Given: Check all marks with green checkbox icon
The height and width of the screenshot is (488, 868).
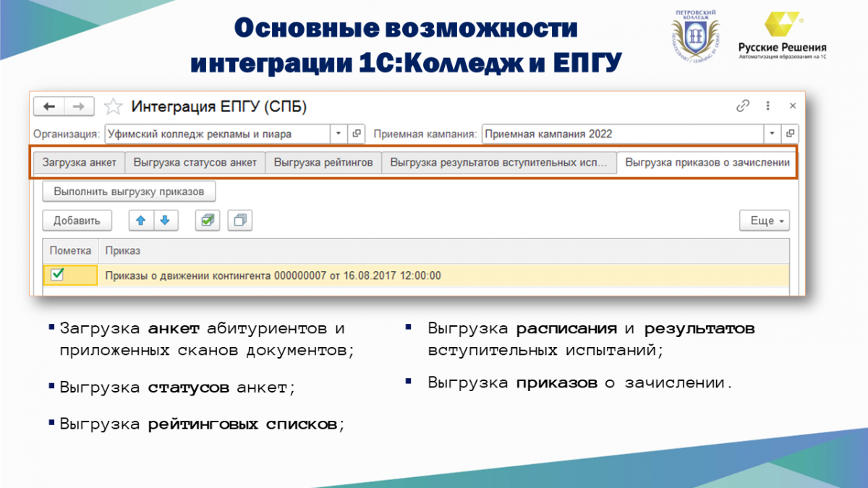Looking at the screenshot, I should (208, 221).
